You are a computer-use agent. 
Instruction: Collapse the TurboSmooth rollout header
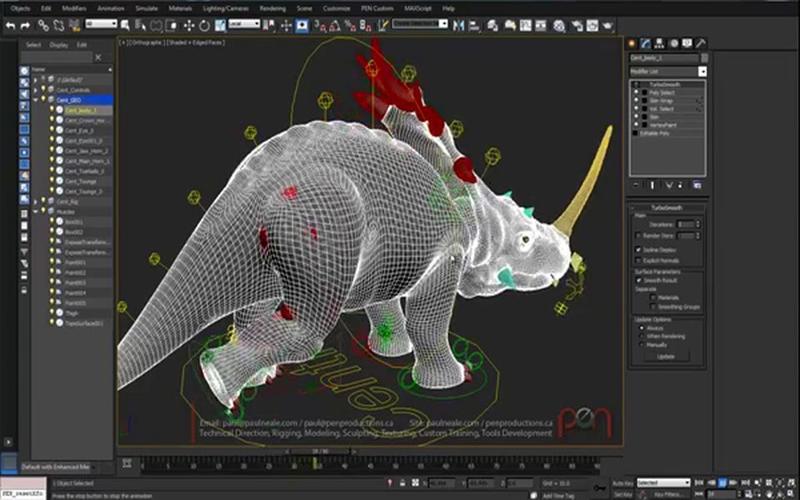(x=666, y=208)
